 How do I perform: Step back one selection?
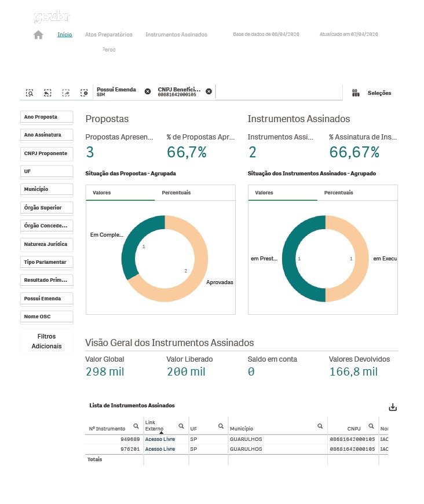point(47,93)
